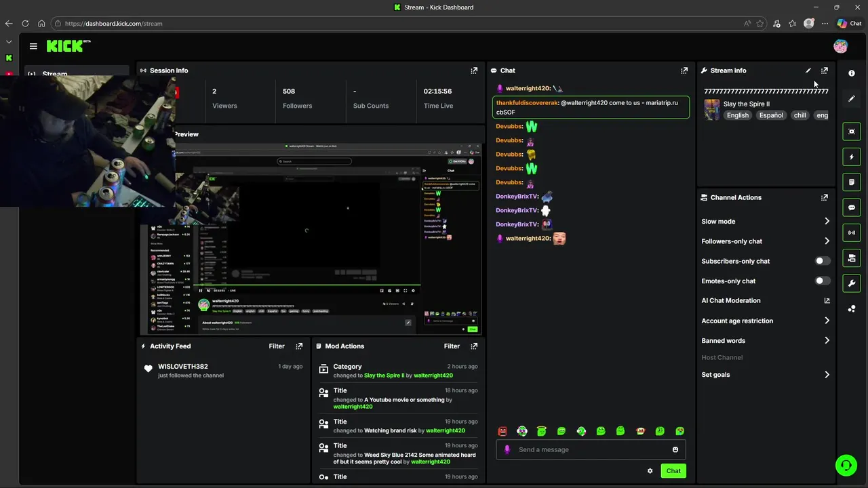The width and height of the screenshot is (868, 488).
Task: Click the browser refresh button
Action: pos(25,24)
